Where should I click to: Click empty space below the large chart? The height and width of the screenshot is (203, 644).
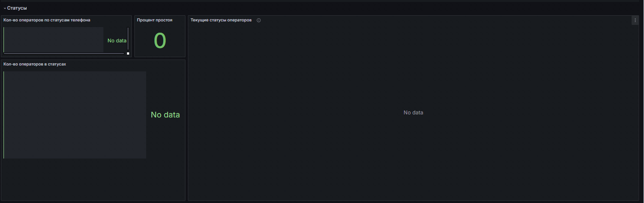pos(93,179)
